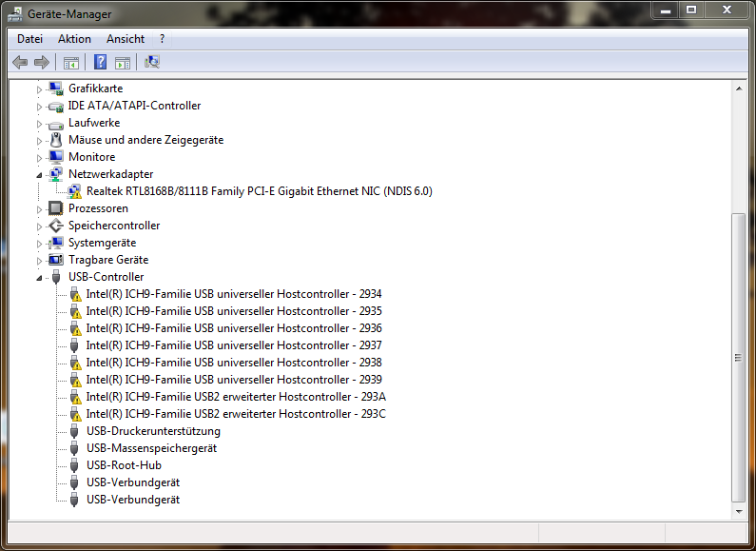The width and height of the screenshot is (756, 551).
Task: Click the Forward arrow toolbar icon
Action: (x=42, y=62)
